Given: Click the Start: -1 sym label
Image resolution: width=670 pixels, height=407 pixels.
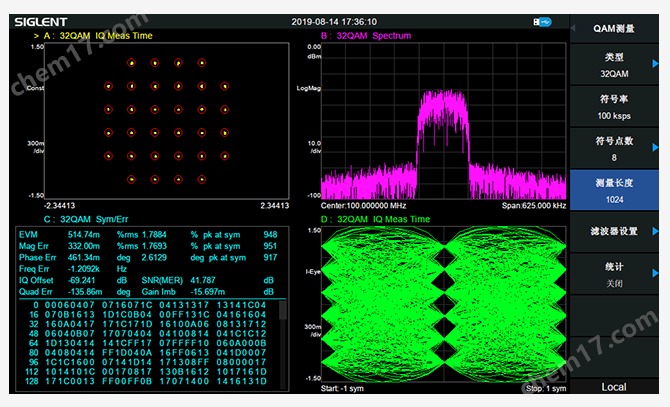Looking at the screenshot, I should pyautogui.click(x=342, y=389).
